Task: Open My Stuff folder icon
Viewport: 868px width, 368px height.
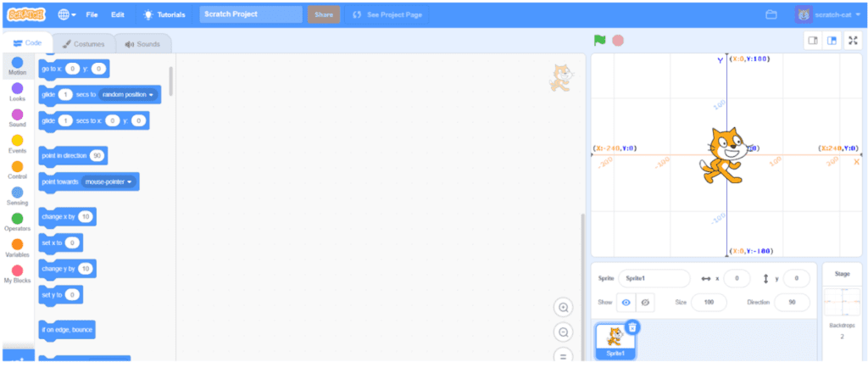Action: click(x=771, y=14)
